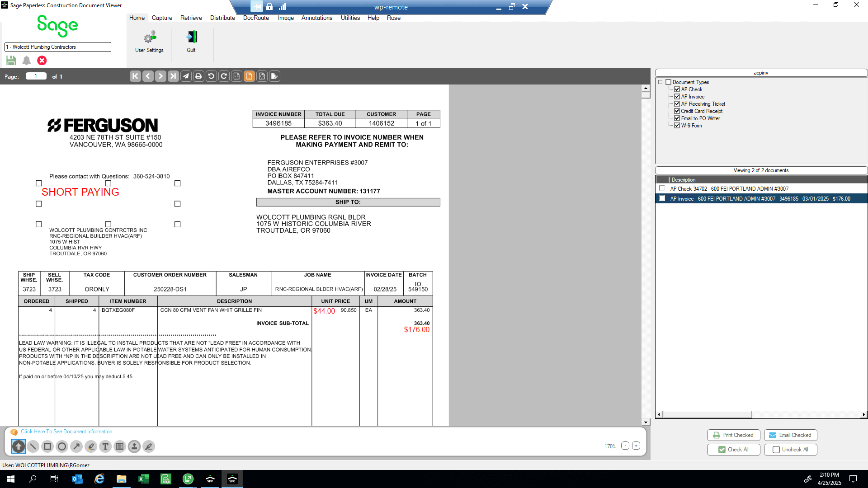The width and height of the screenshot is (868, 488).
Task: Click Email Checked button
Action: 790,435
